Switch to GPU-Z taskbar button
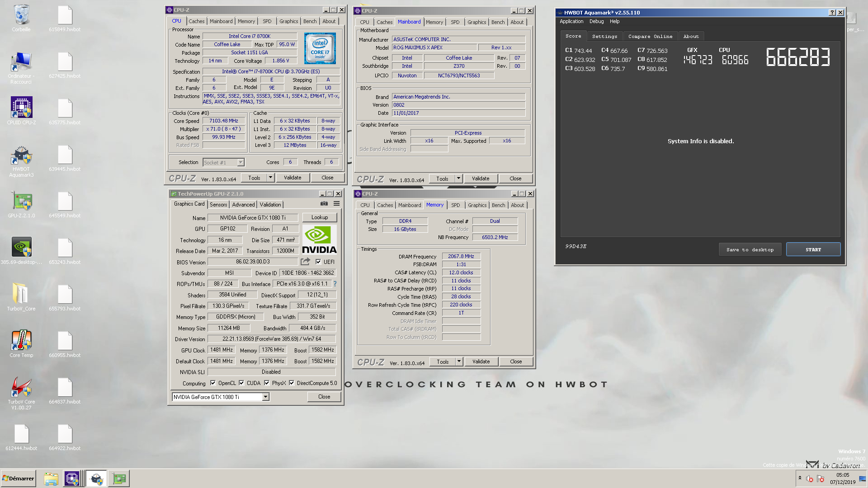 (x=119, y=479)
